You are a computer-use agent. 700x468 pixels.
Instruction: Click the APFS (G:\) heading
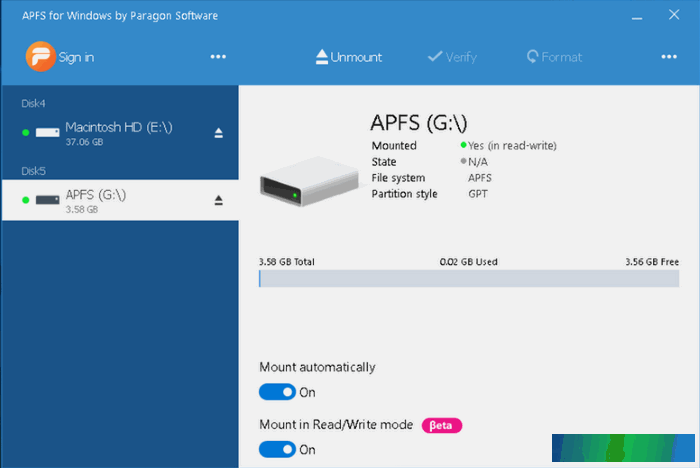click(419, 123)
